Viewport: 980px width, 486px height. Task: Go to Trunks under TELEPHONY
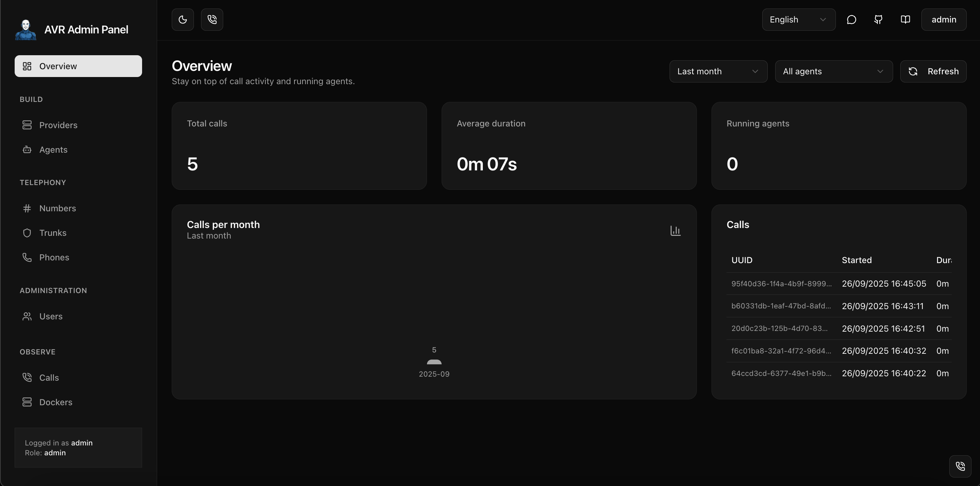coord(52,233)
